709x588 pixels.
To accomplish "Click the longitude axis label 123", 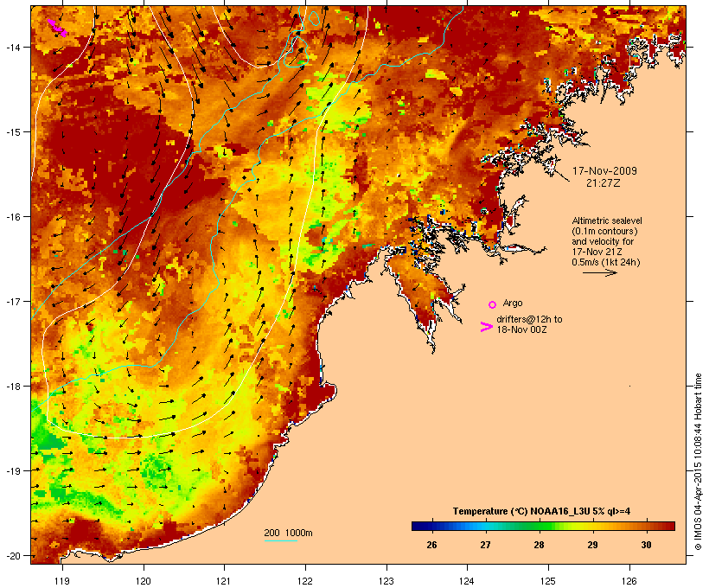I will [x=386, y=581].
